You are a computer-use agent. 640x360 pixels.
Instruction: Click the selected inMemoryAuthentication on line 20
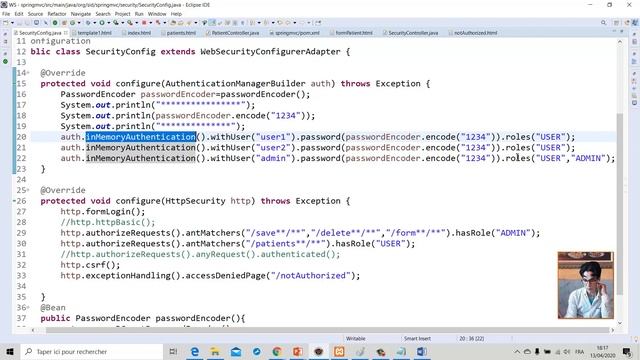(140, 137)
